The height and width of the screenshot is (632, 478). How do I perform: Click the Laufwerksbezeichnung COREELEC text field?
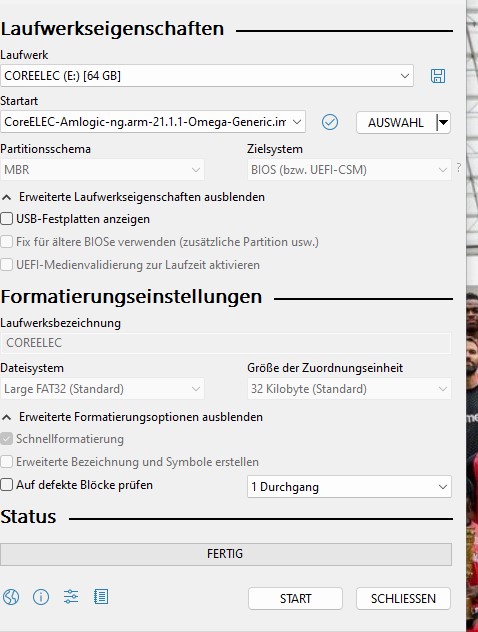[226, 343]
